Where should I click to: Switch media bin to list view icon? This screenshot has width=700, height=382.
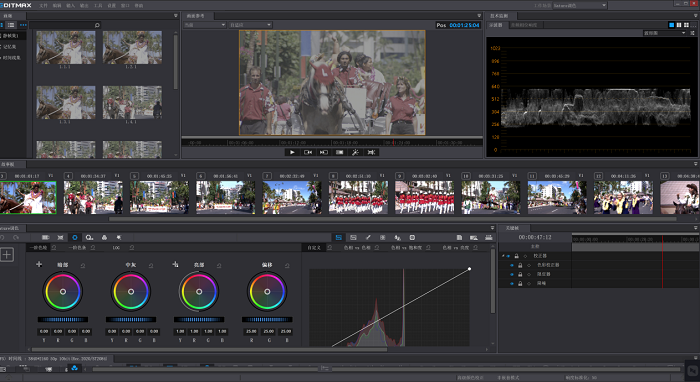[11, 25]
